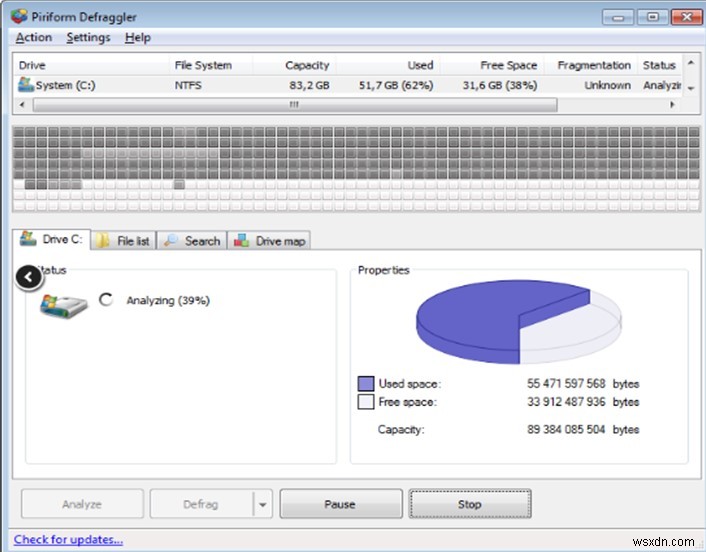Click the drive list scroll down arrow
The height and width of the screenshot is (552, 706).
click(691, 88)
